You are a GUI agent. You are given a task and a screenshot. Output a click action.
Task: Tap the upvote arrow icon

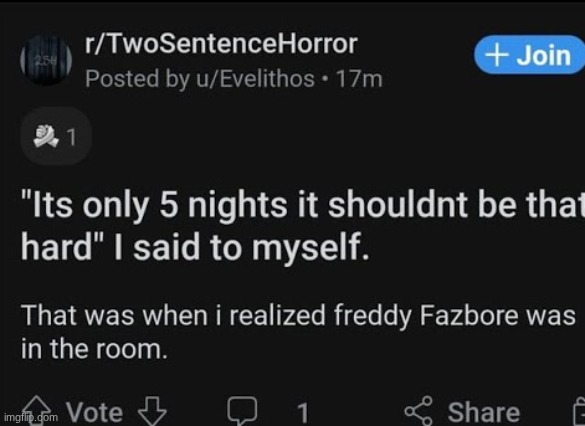(36, 411)
